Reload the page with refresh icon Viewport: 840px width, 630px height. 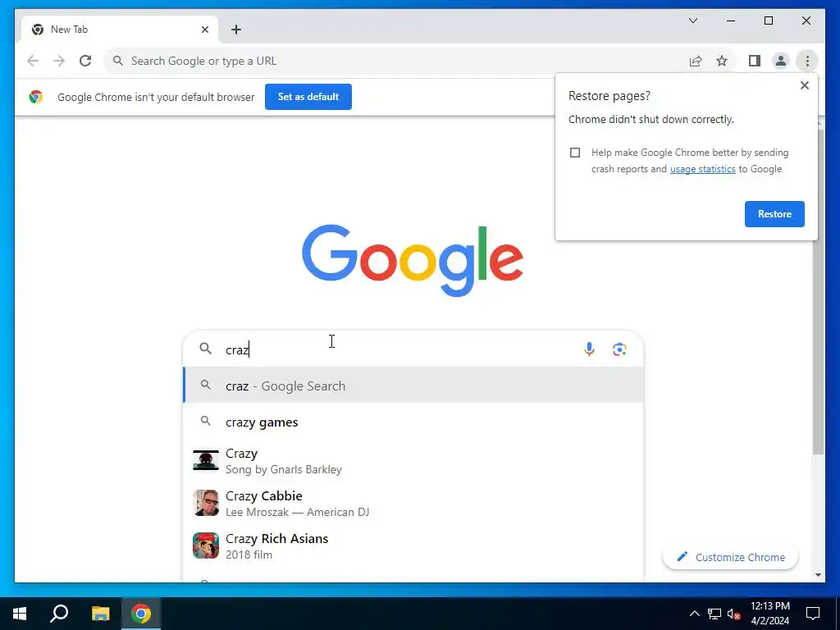tap(85, 61)
